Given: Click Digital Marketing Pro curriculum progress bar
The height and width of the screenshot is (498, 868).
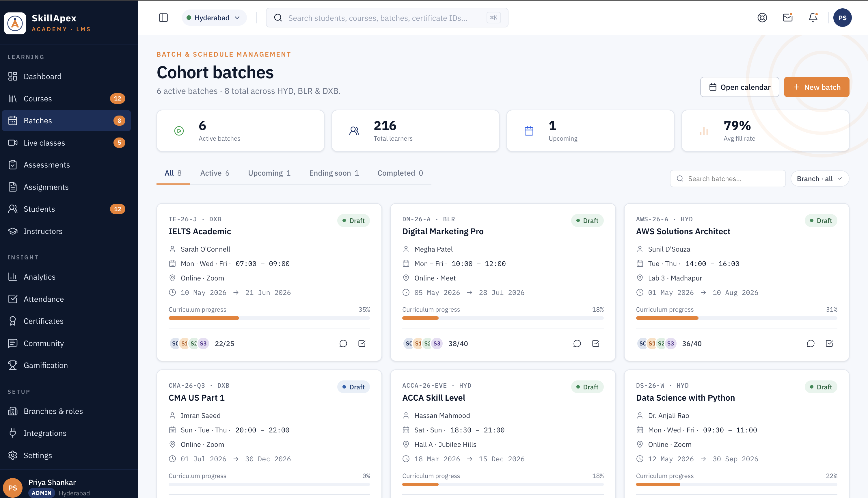Looking at the screenshot, I should pyautogui.click(x=502, y=318).
